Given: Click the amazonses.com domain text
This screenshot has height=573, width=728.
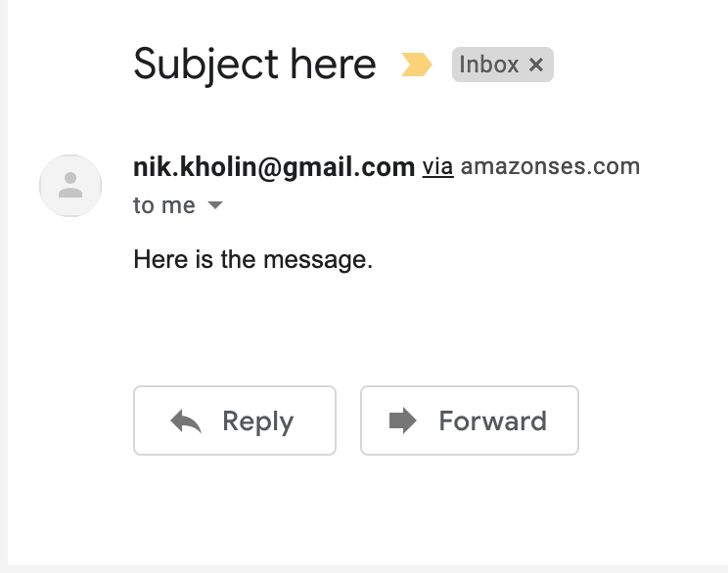Looking at the screenshot, I should pyautogui.click(x=550, y=167).
